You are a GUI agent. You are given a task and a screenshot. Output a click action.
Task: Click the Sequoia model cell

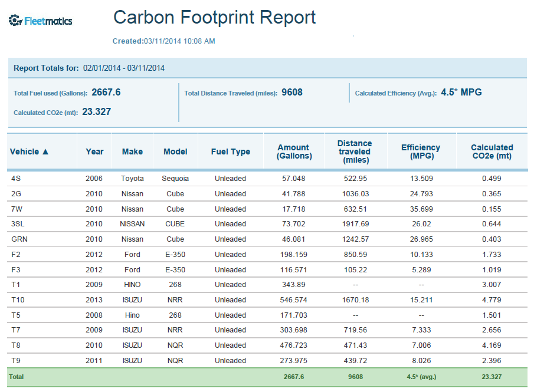[x=175, y=178]
